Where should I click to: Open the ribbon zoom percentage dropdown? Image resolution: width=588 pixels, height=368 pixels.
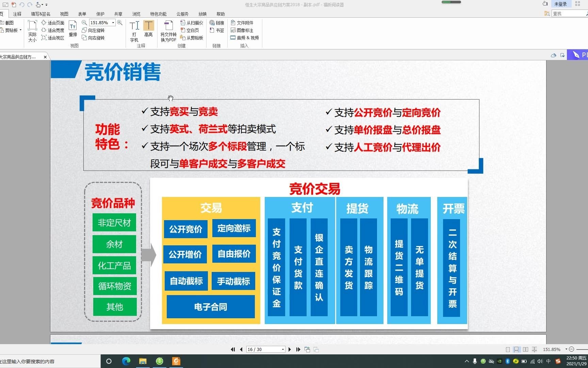[113, 23]
